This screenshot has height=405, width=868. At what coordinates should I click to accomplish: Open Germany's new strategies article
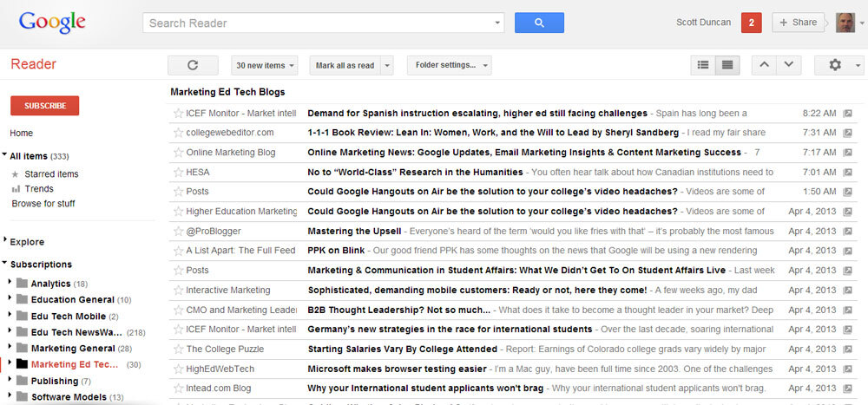450,330
